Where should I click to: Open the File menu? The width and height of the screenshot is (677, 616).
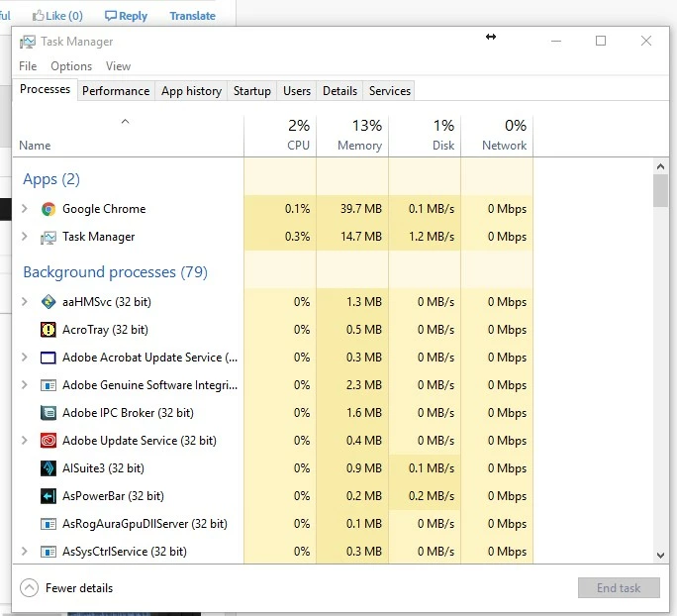pyautogui.click(x=28, y=66)
